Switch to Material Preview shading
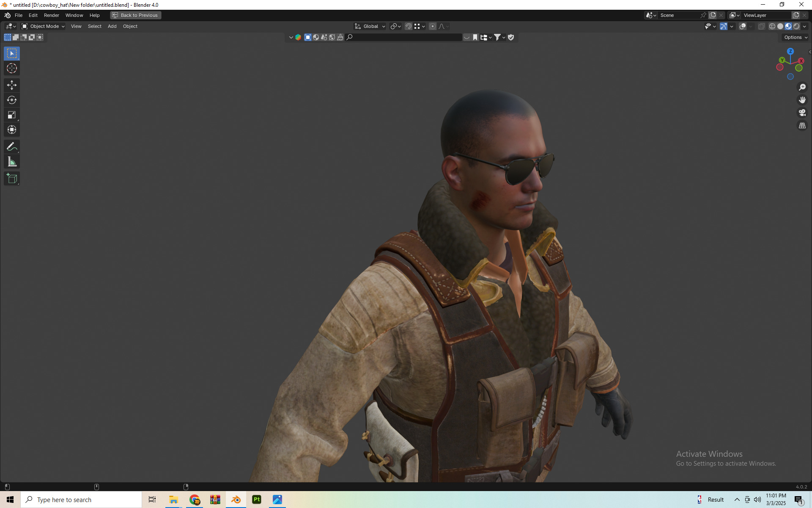This screenshot has height=508, width=812. tap(788, 26)
